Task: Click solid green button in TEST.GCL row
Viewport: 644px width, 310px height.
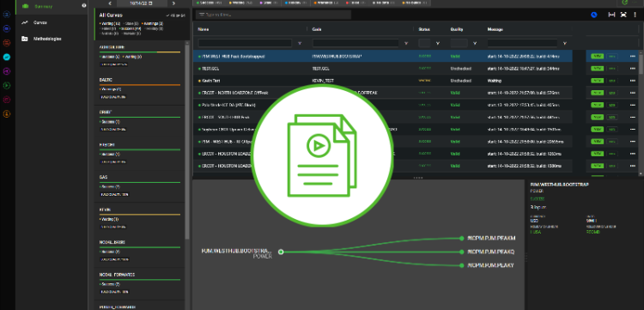Action: pos(597,69)
